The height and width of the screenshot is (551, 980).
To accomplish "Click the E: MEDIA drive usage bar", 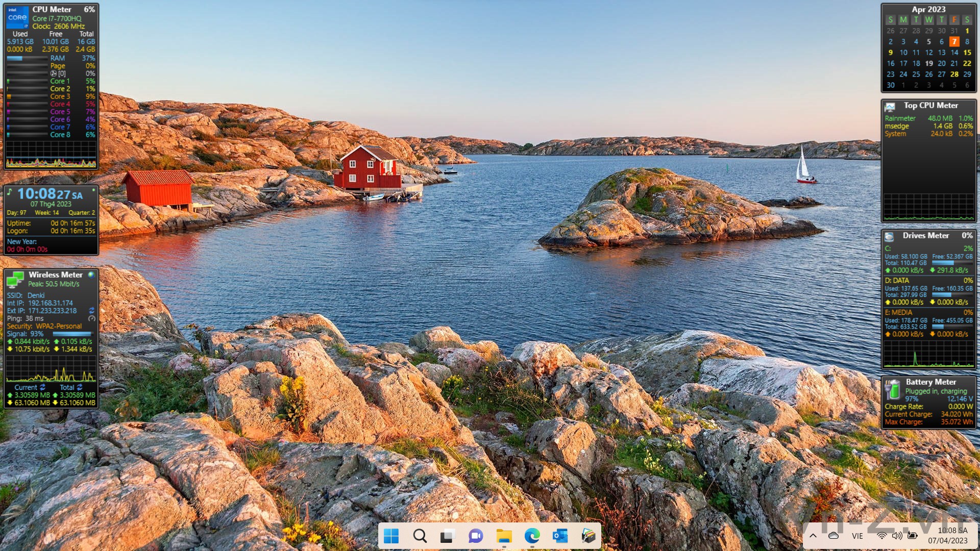I will point(952,327).
